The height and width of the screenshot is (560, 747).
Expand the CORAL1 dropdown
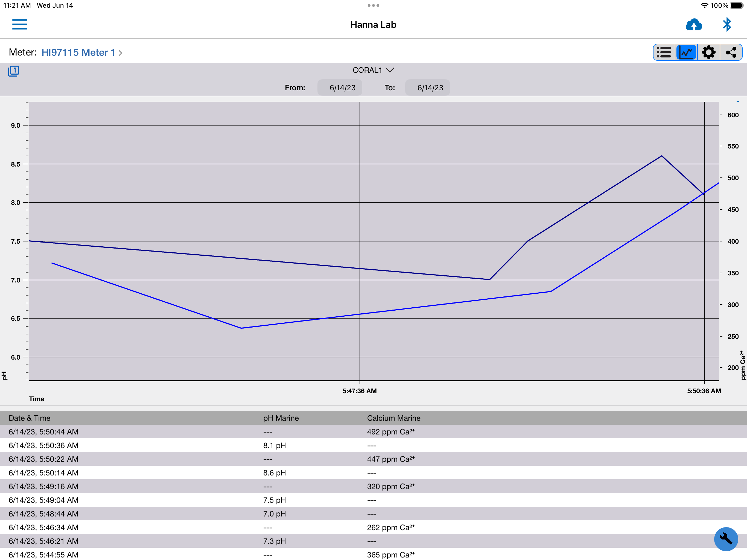(x=373, y=70)
